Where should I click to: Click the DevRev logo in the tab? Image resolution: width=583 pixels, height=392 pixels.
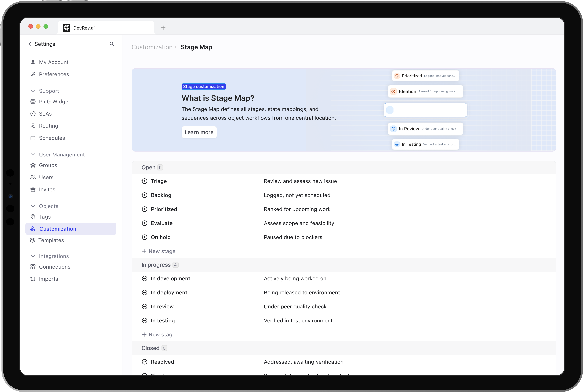coord(66,28)
